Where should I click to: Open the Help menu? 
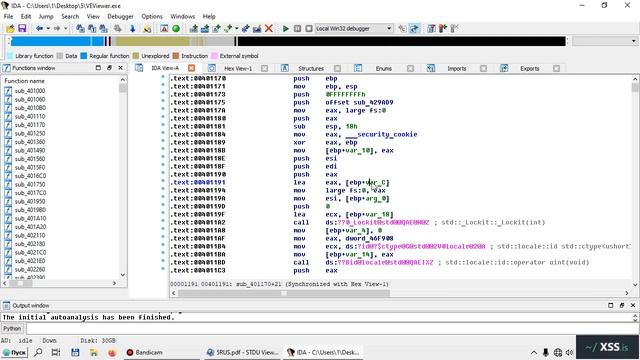click(209, 16)
